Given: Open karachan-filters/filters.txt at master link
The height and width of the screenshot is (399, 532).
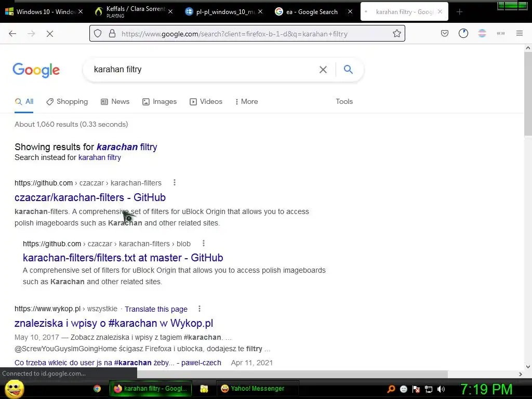Looking at the screenshot, I should (x=123, y=258).
